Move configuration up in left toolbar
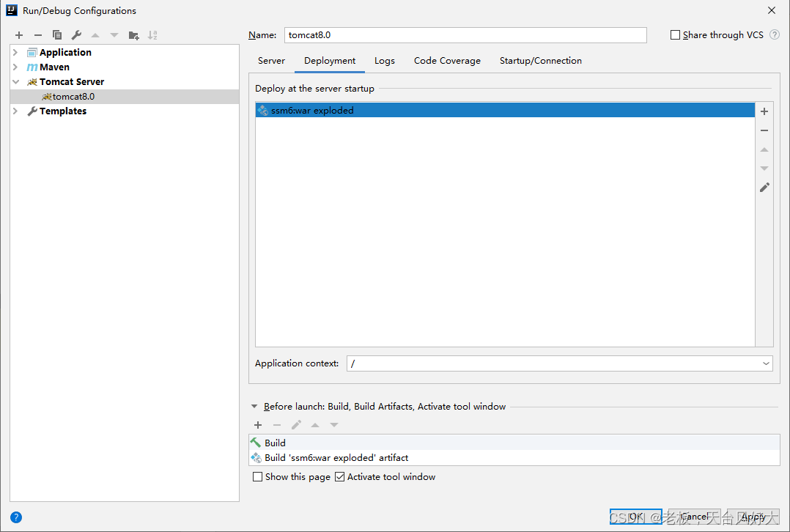Image resolution: width=790 pixels, height=532 pixels. pyautogui.click(x=95, y=35)
